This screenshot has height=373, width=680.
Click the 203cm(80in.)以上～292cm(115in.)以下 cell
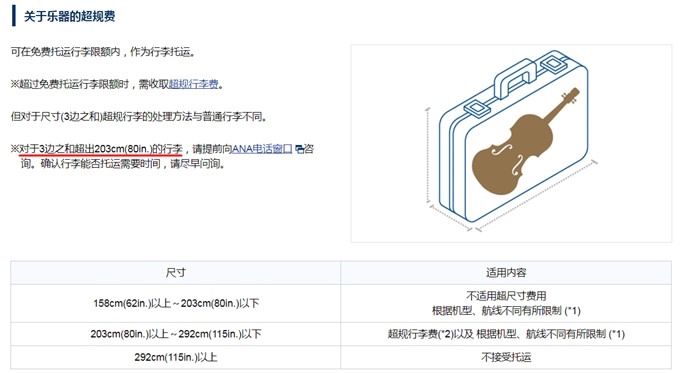(176, 334)
